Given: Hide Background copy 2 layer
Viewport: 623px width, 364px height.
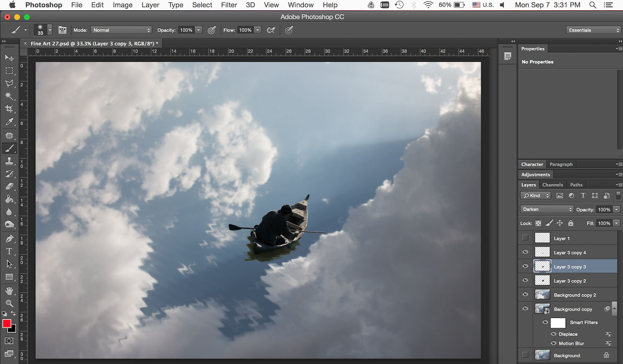Looking at the screenshot, I should (525, 294).
